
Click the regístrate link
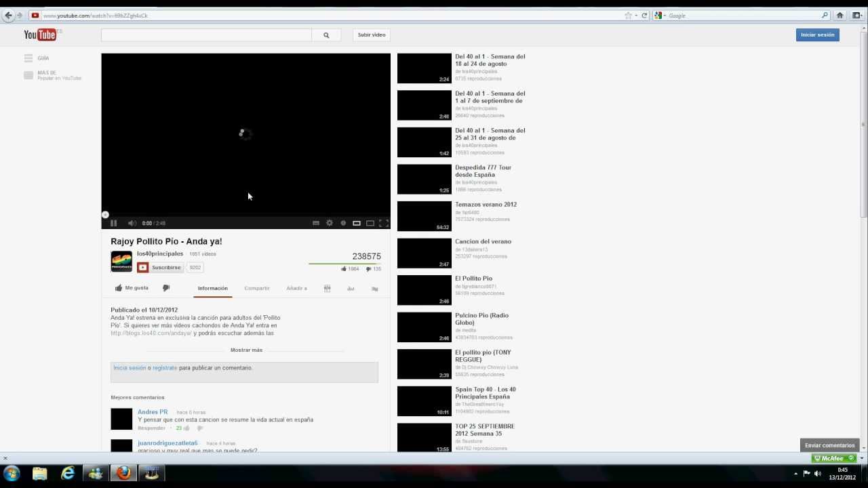pyautogui.click(x=165, y=368)
